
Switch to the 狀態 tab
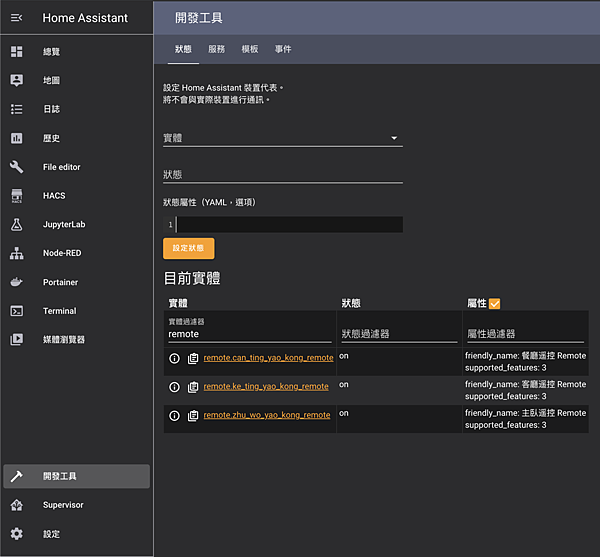(x=183, y=49)
